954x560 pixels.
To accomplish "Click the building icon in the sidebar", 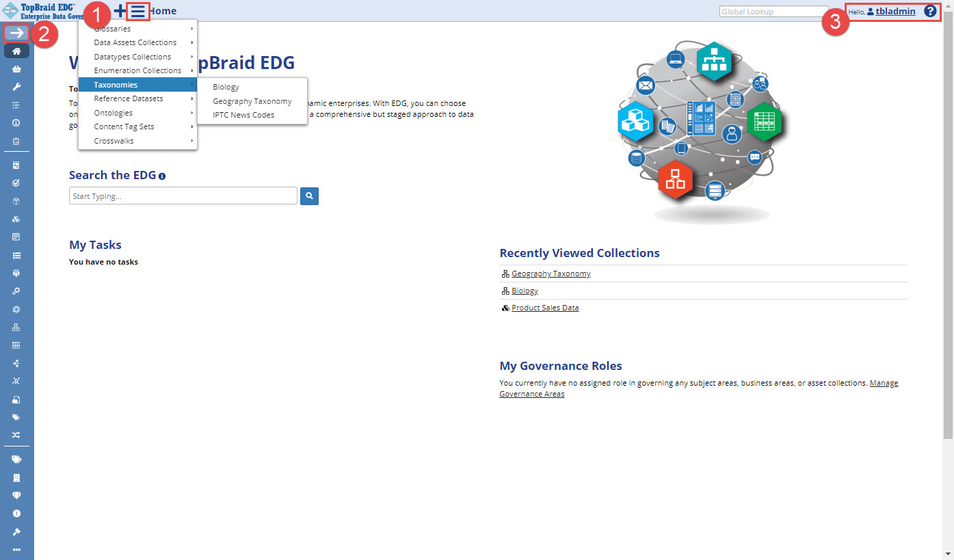I will pos(16,477).
